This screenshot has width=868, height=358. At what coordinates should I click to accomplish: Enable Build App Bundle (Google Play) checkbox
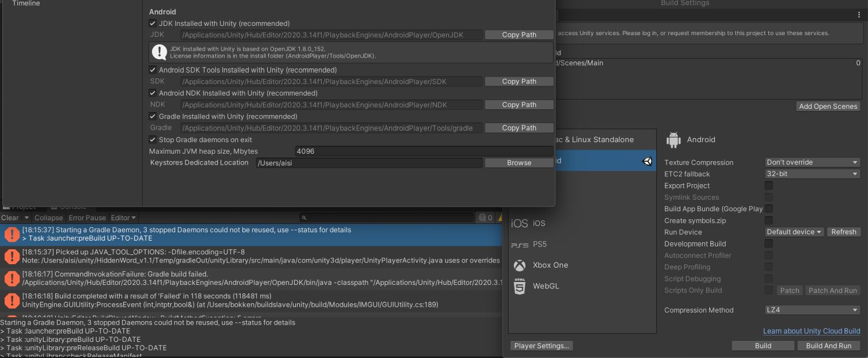pyautogui.click(x=768, y=209)
